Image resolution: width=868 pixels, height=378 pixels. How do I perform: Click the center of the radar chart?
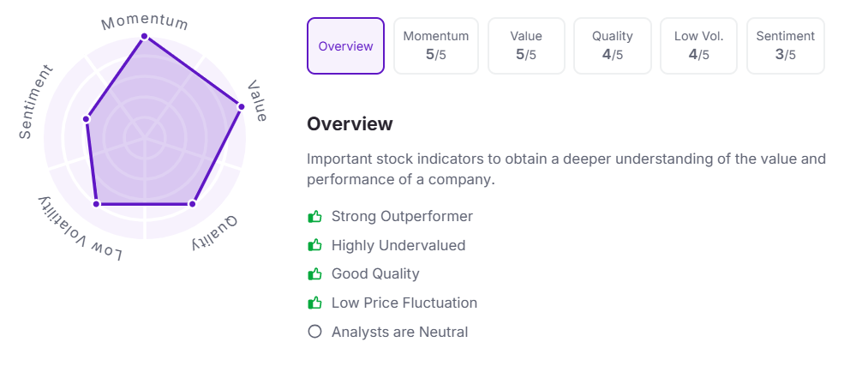coord(144,136)
